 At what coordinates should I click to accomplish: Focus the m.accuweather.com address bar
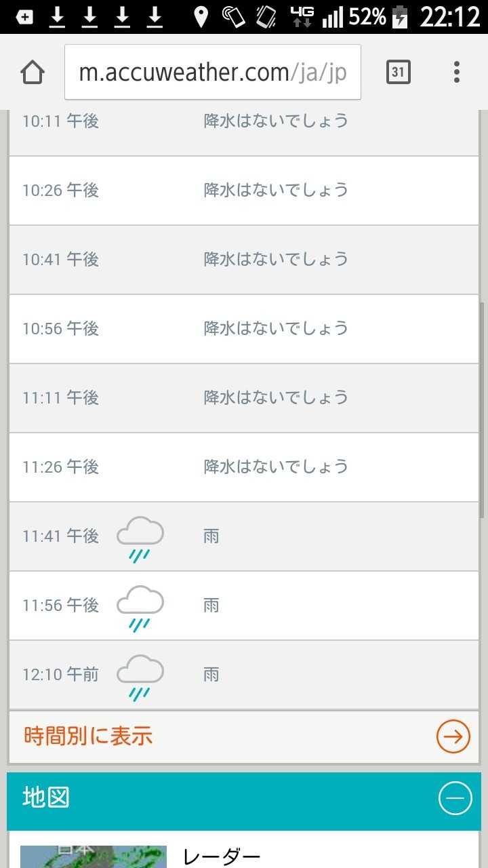tap(213, 73)
